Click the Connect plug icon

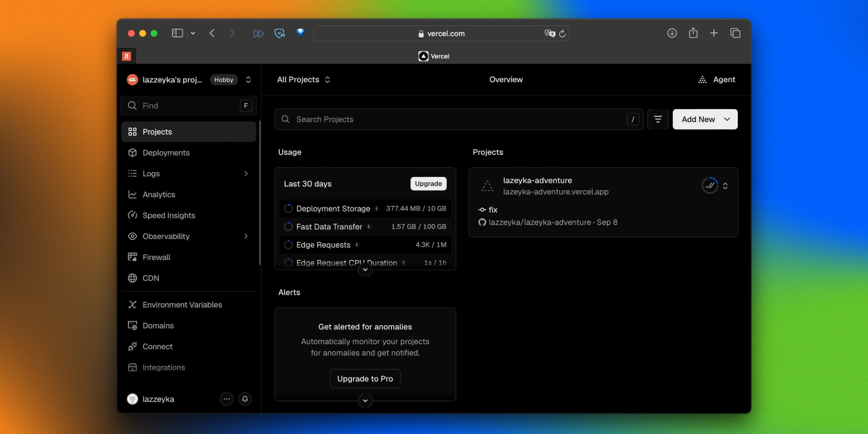pyautogui.click(x=132, y=347)
